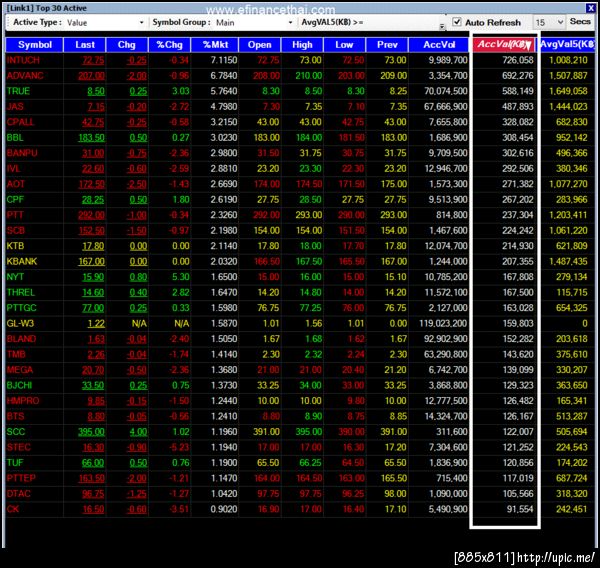Image resolution: width=600 pixels, height=568 pixels.
Task: Close the Top 30 Active window
Action: pos(590,8)
